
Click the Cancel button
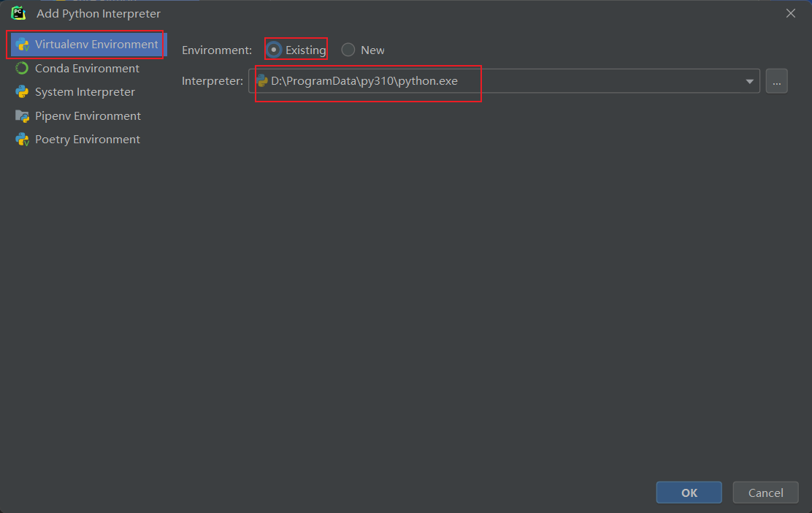pos(765,493)
